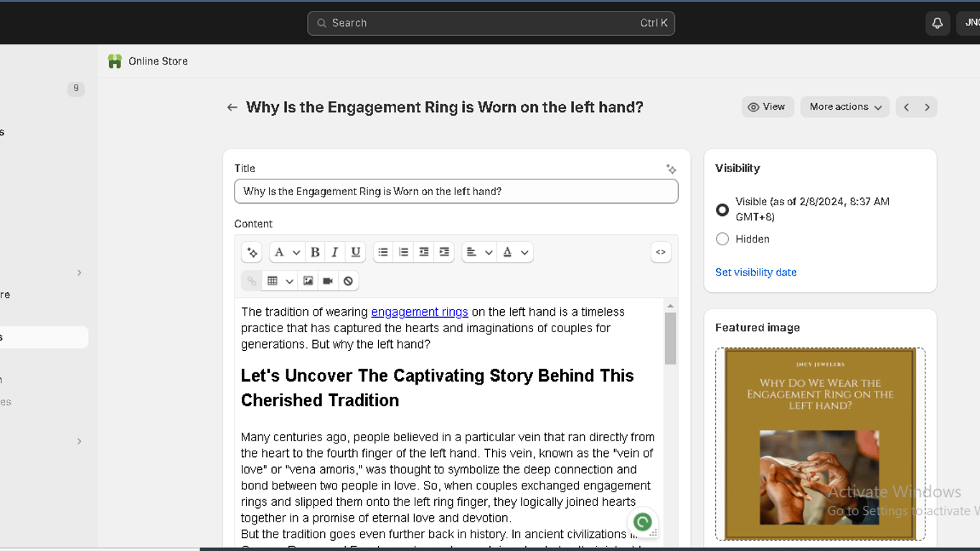Click the Online Store header item
This screenshot has width=980, height=551.
tap(158, 62)
